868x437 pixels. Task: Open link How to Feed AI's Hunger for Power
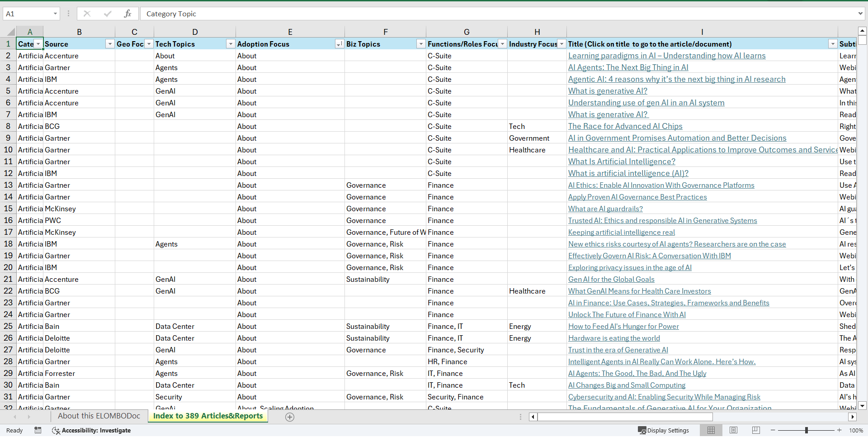(x=623, y=326)
